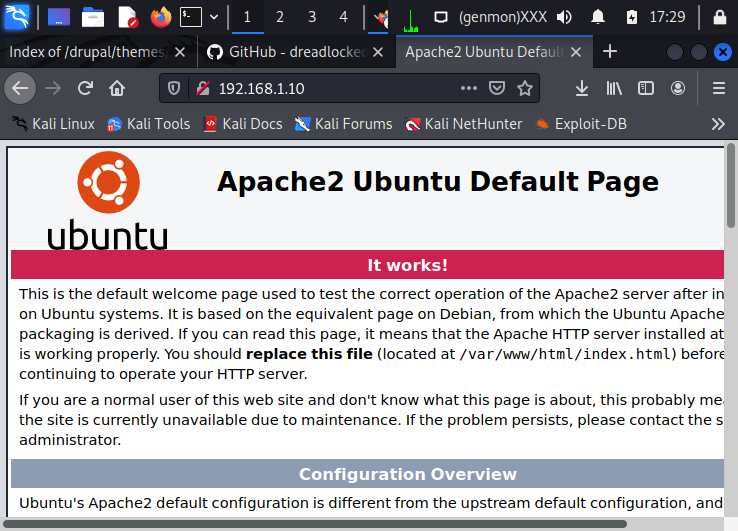Open the volume control speaker icon
The height and width of the screenshot is (531, 738).
click(564, 17)
